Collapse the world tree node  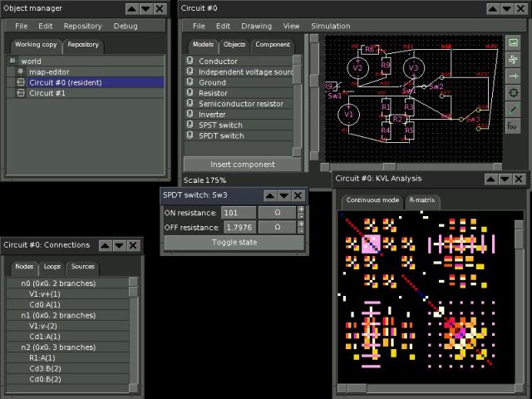coord(12,61)
